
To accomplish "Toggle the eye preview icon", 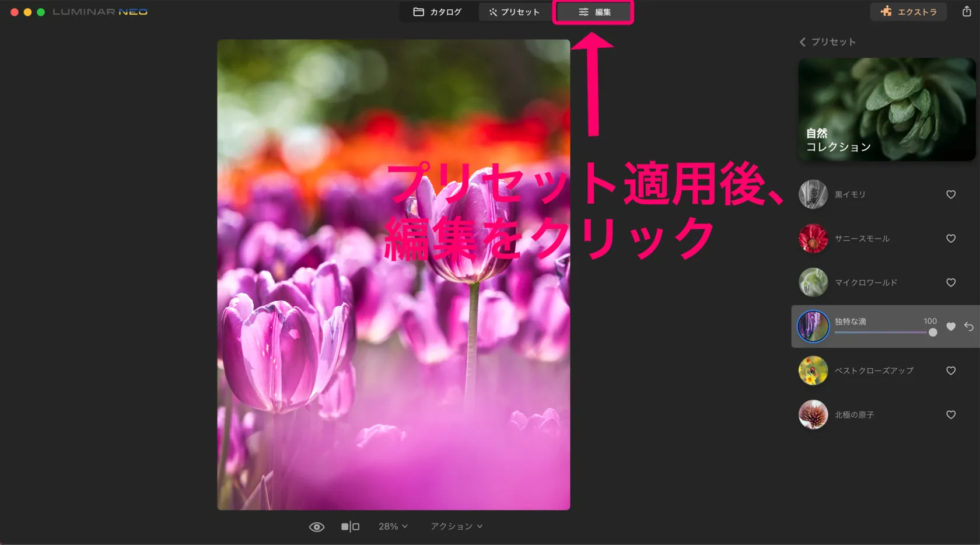I will pos(316,527).
